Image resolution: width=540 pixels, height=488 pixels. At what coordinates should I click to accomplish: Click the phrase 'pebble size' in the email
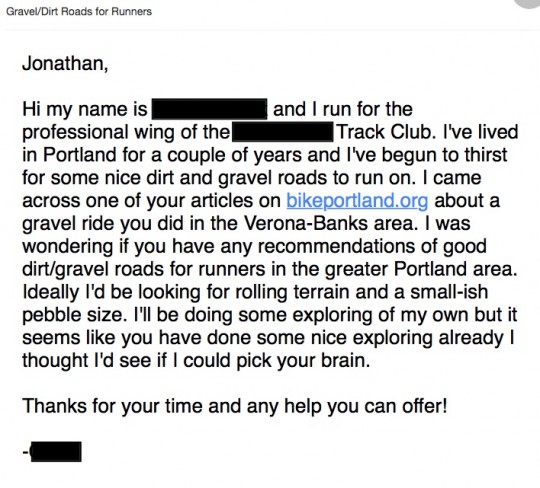[72, 315]
